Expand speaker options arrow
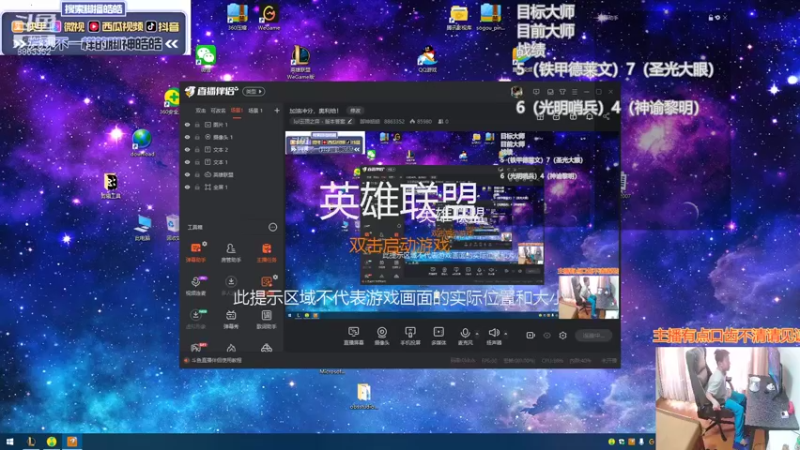The image size is (800, 450). [506, 334]
